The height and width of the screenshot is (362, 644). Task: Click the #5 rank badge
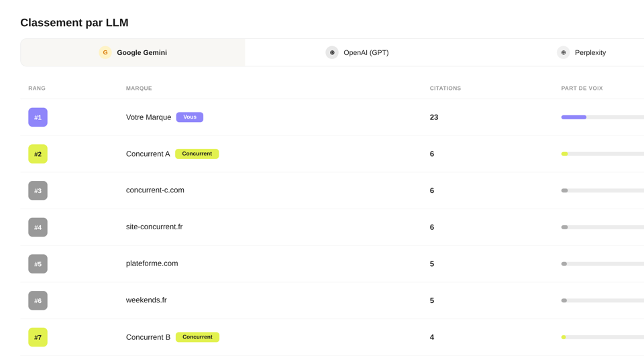tap(38, 264)
